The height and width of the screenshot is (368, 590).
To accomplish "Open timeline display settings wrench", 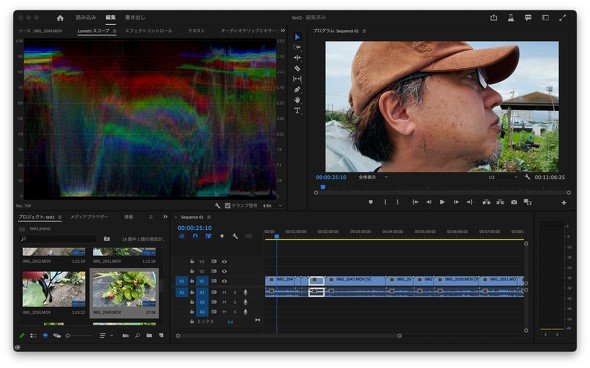I will tap(235, 236).
